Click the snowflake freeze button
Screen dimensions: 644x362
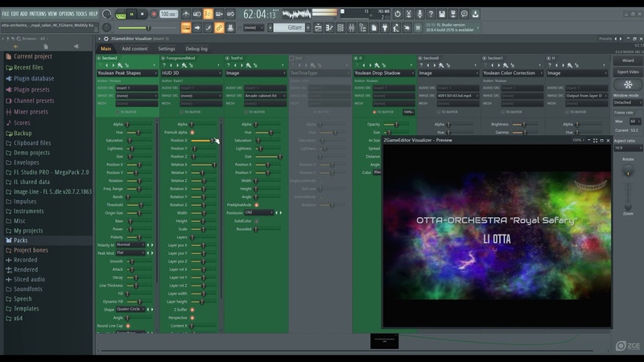[628, 84]
